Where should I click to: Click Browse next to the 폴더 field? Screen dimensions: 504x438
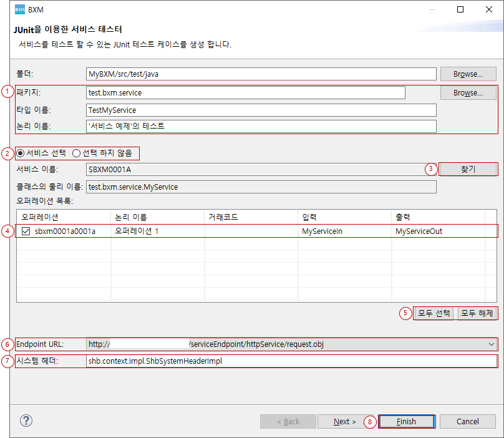468,74
